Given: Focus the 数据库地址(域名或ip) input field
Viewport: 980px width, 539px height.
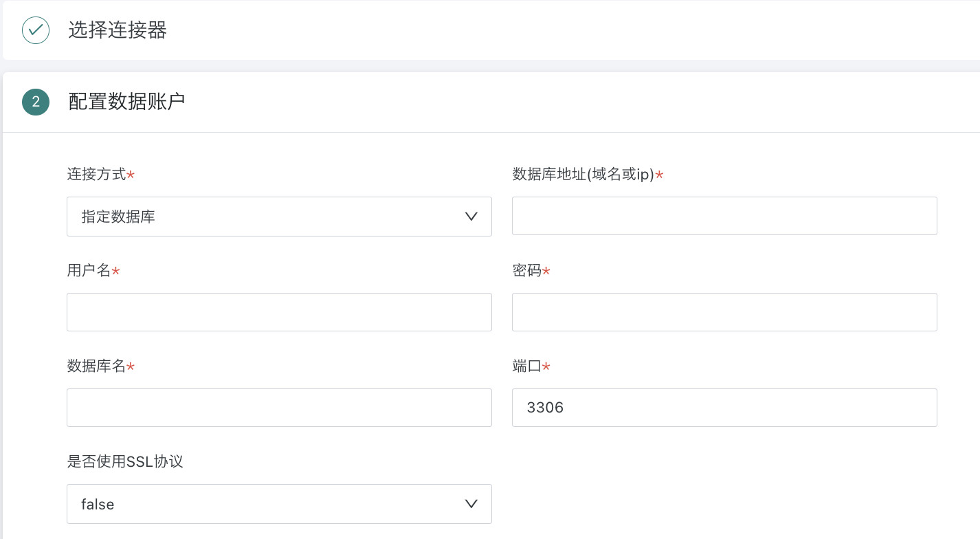Looking at the screenshot, I should point(724,216).
